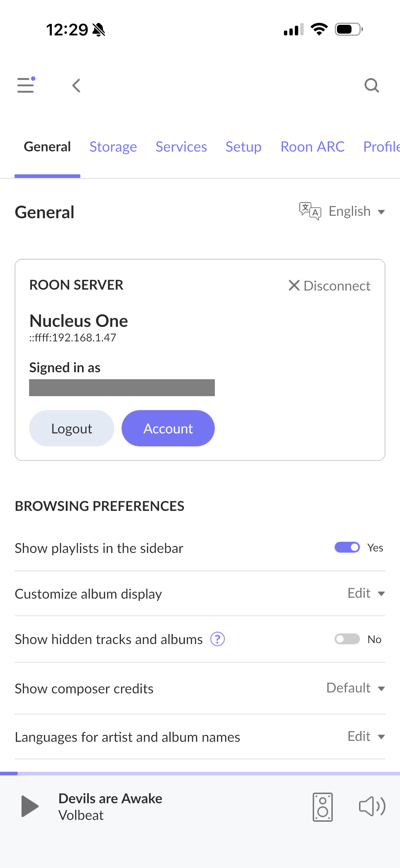Expand Customize album display Edit dropdown
This screenshot has width=400, height=868.
click(x=366, y=593)
